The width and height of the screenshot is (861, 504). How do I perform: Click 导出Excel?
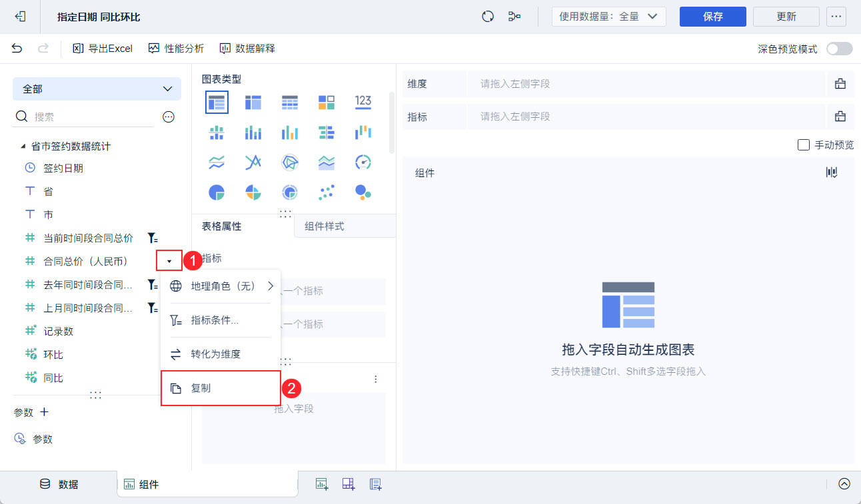click(103, 48)
